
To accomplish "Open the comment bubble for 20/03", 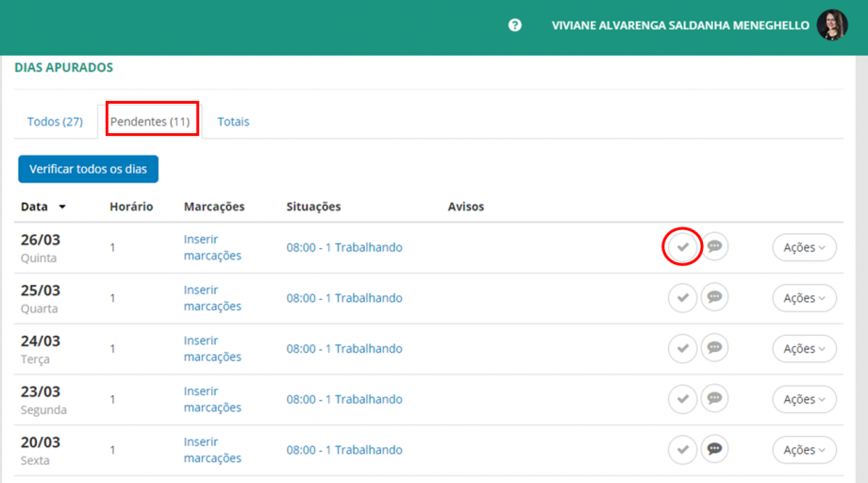I will click(x=715, y=450).
